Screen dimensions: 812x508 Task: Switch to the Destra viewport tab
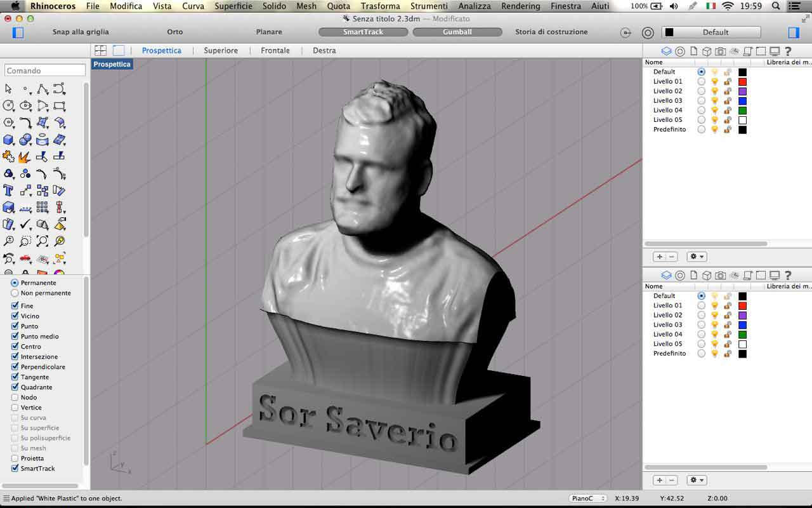click(x=324, y=50)
